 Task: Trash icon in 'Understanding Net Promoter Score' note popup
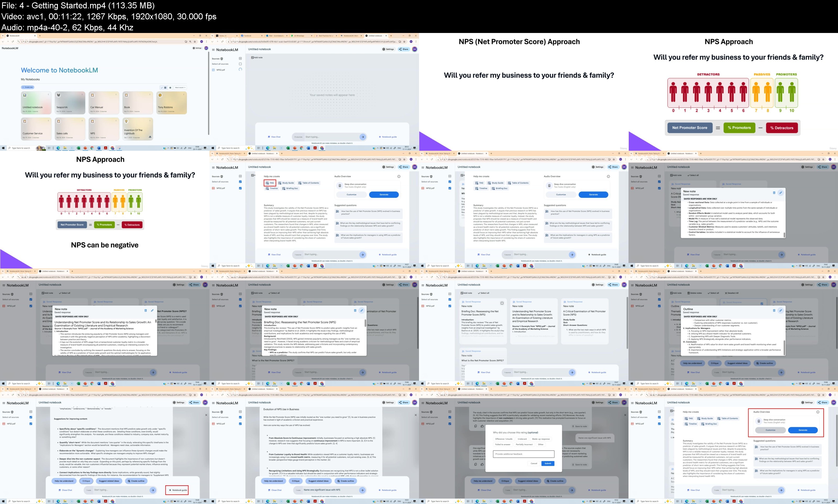(x=146, y=310)
